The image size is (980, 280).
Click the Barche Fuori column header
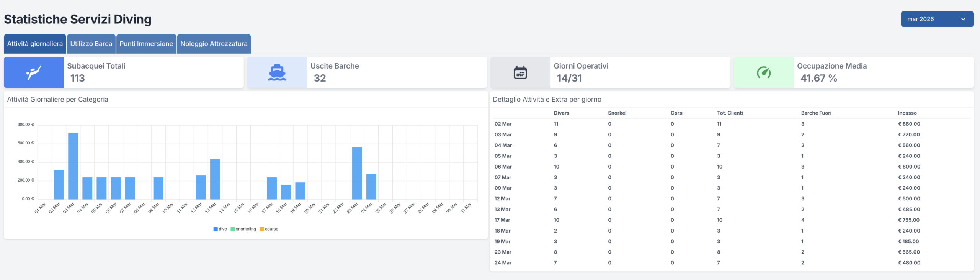click(x=816, y=113)
